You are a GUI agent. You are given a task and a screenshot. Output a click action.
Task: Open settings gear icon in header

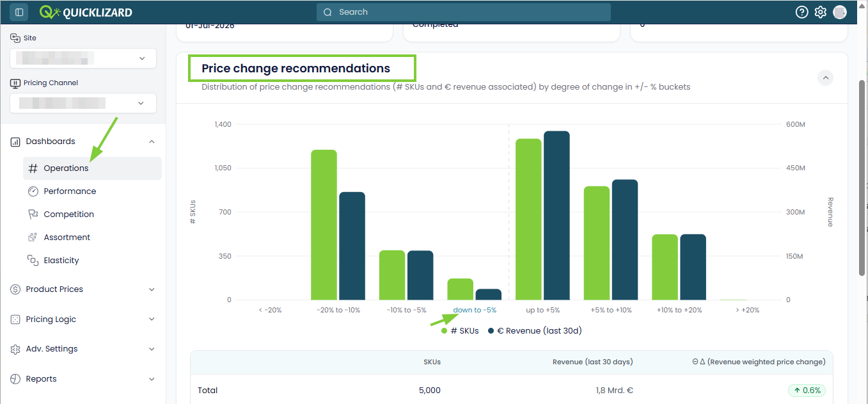[821, 12]
